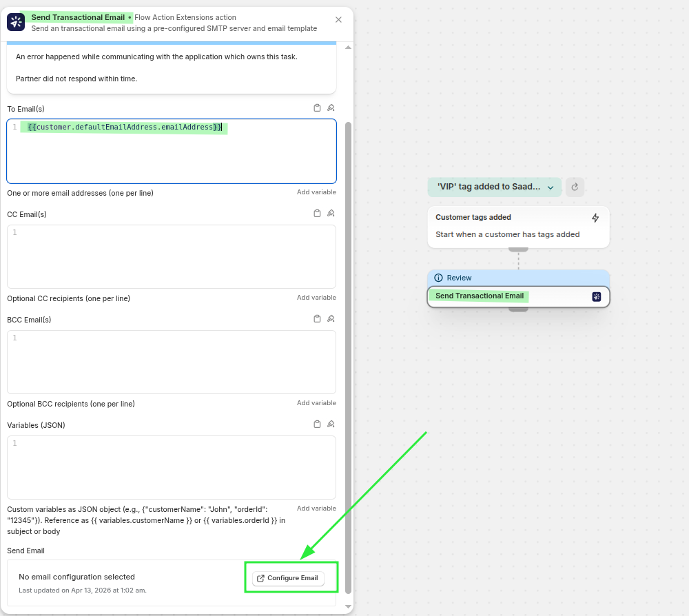This screenshot has height=616, width=689.
Task: Click Add variable under CC Email(s)
Action: (x=316, y=298)
